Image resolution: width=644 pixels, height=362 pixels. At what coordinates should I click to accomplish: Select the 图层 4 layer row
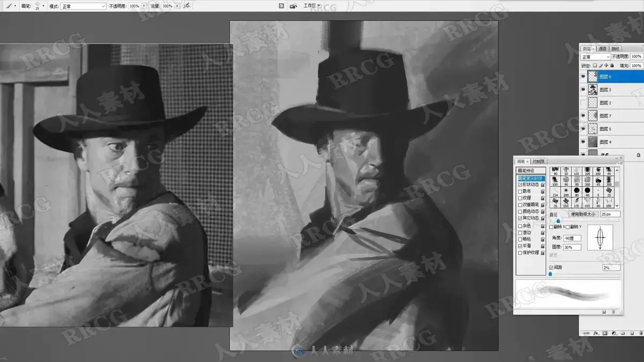612,142
